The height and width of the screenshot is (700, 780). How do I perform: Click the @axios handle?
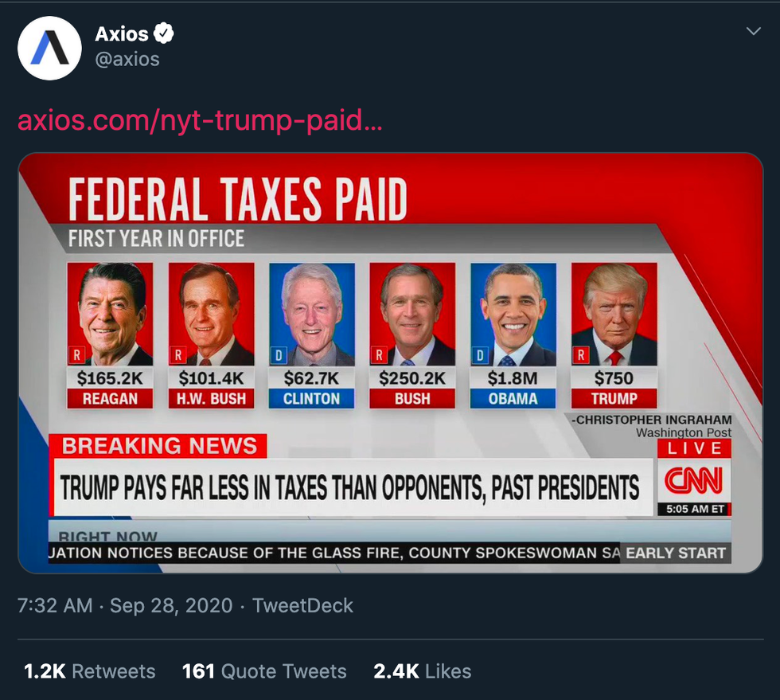point(127,59)
